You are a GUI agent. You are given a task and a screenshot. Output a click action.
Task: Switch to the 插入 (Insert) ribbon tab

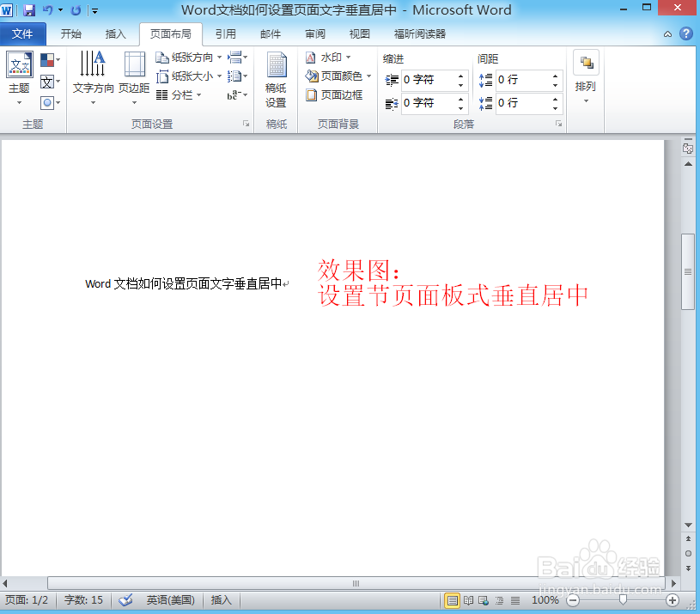point(117,33)
